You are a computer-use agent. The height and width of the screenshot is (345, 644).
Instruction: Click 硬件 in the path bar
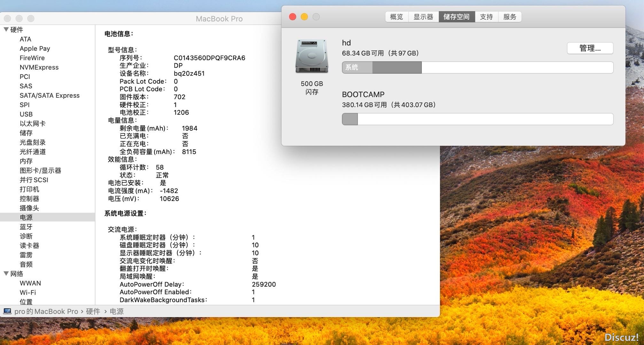click(x=93, y=311)
